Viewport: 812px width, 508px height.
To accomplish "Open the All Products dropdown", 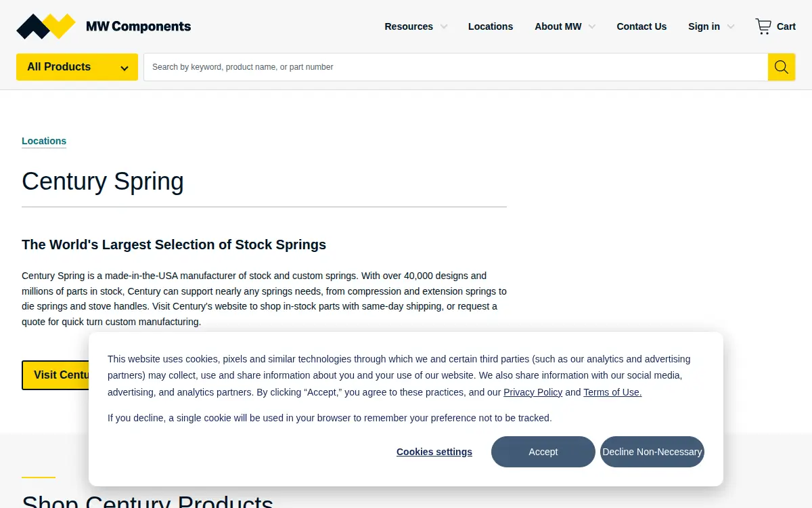I will click(77, 67).
